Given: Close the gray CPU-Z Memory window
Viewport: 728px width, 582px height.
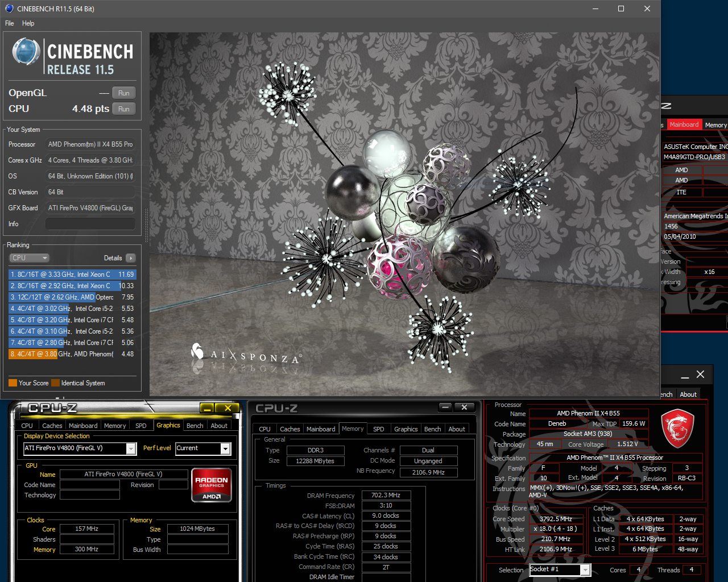Looking at the screenshot, I should click(x=465, y=408).
